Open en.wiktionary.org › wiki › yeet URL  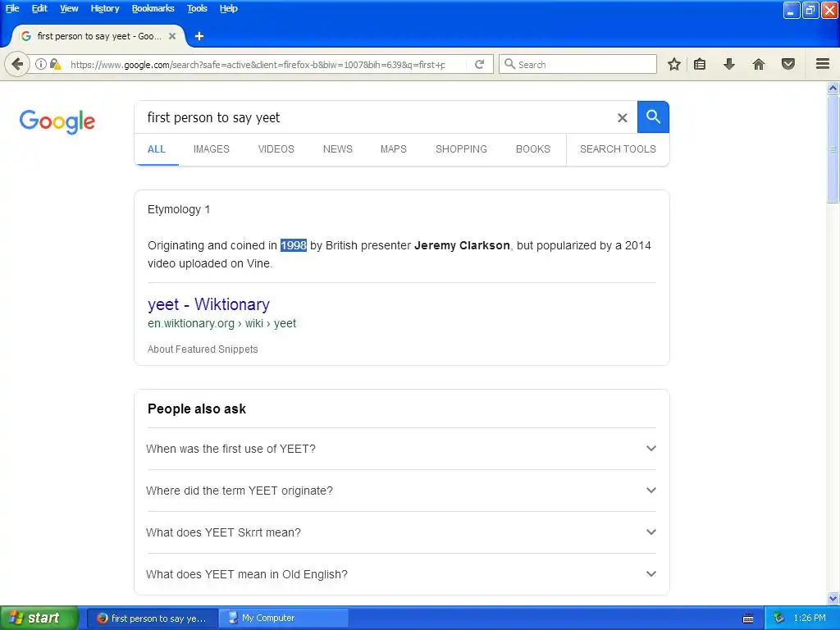221,323
